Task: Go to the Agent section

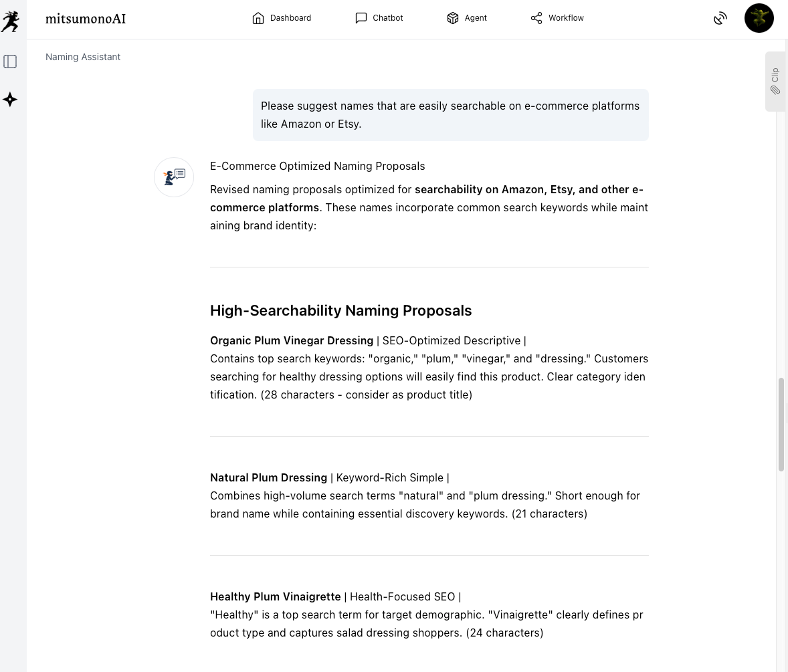Action: [466, 18]
